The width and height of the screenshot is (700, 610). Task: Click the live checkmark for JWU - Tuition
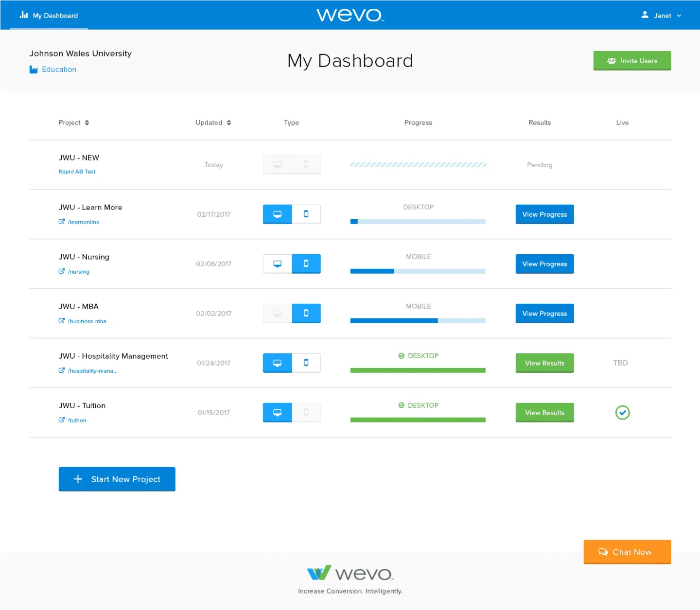pyautogui.click(x=622, y=413)
